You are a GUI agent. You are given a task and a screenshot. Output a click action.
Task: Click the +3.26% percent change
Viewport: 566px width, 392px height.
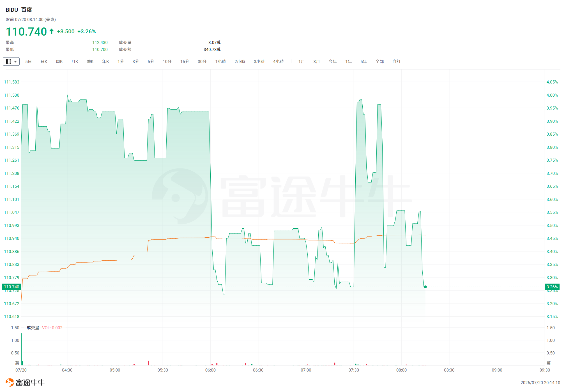coord(87,31)
